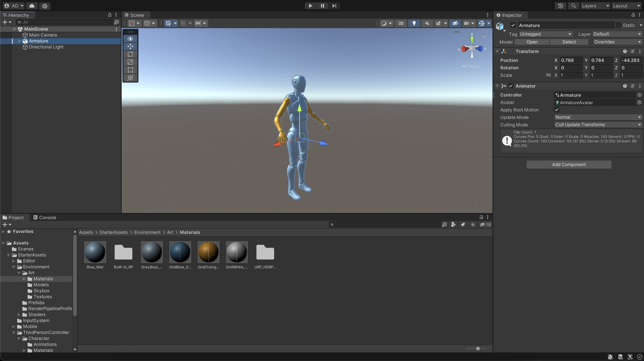The height and width of the screenshot is (361, 644).
Task: Open Animator component preset icon
Action: pos(632,86)
